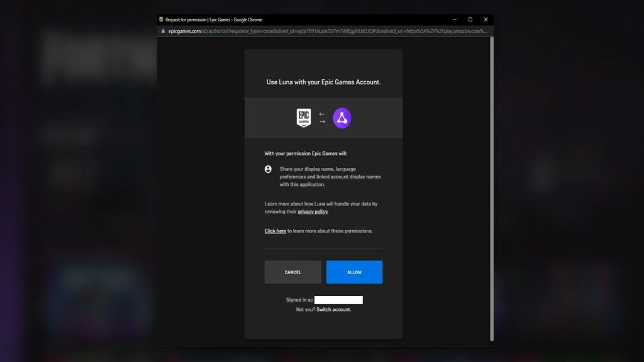This screenshot has width=644, height=362.
Task: Close the Request for permission window
Action: pos(486,19)
